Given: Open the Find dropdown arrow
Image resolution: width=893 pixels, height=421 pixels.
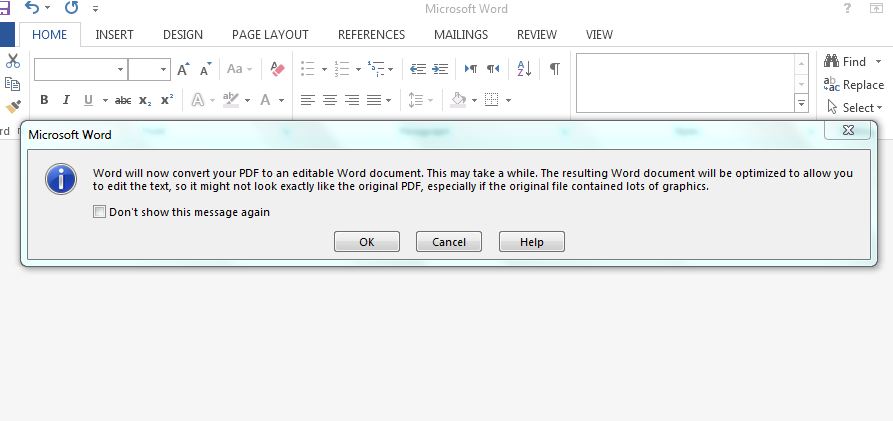Looking at the screenshot, I should click(x=878, y=62).
